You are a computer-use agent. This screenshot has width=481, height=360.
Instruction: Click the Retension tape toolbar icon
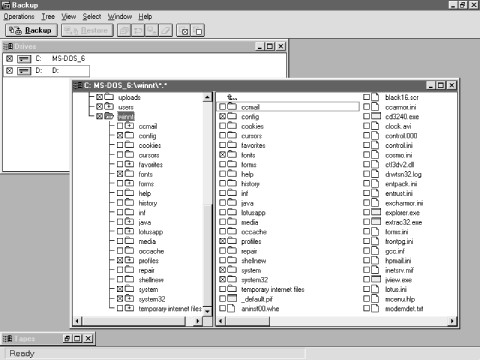pos(138,31)
